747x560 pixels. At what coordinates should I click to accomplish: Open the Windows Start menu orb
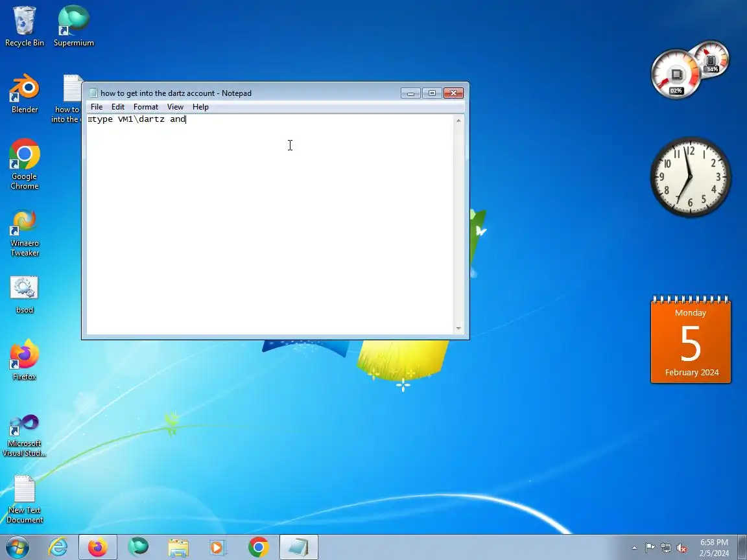pos(17,547)
